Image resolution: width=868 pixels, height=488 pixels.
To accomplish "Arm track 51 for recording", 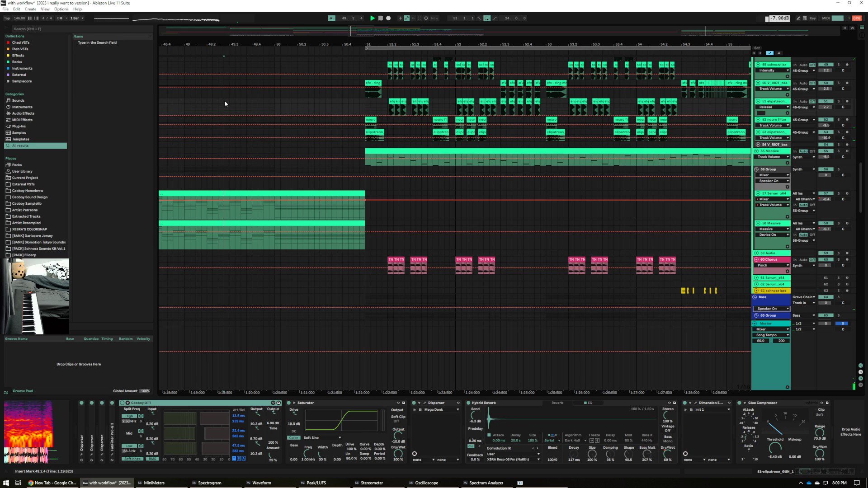I will coord(847,101).
